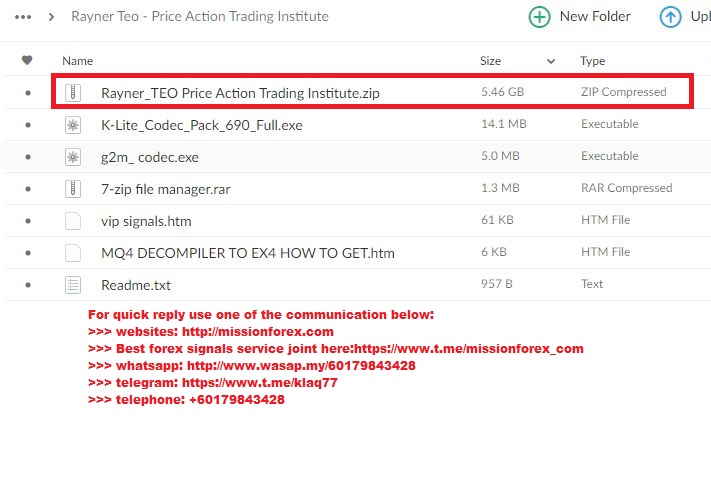711x481 pixels.
Task: Toggle the favorite dot for Readme.txt row
Action: point(28,285)
